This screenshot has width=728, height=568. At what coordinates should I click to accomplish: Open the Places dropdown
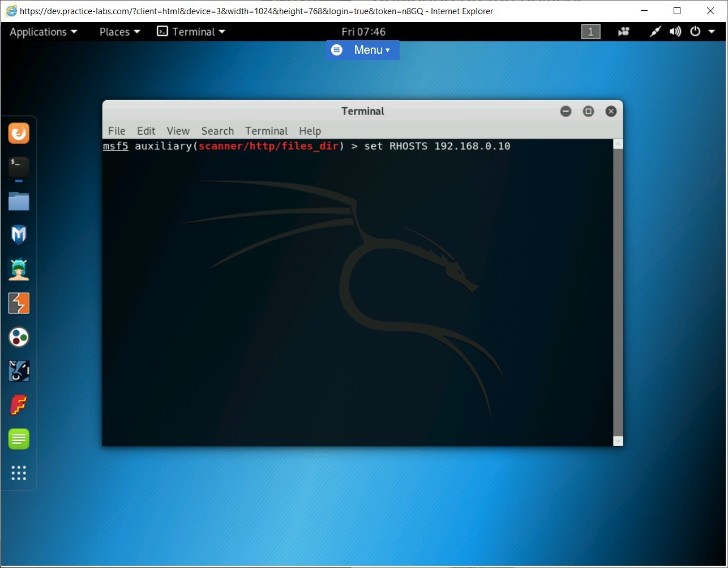118,32
